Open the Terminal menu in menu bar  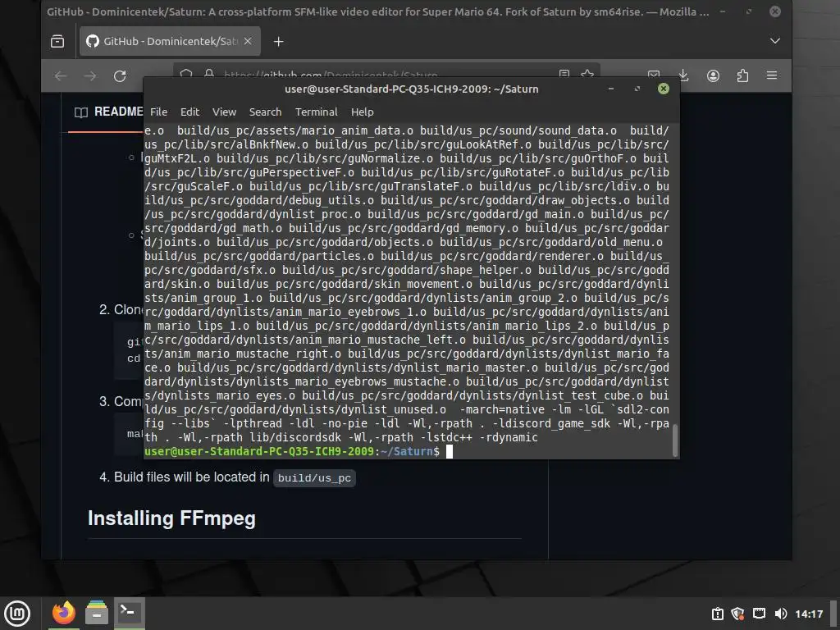[x=317, y=112]
